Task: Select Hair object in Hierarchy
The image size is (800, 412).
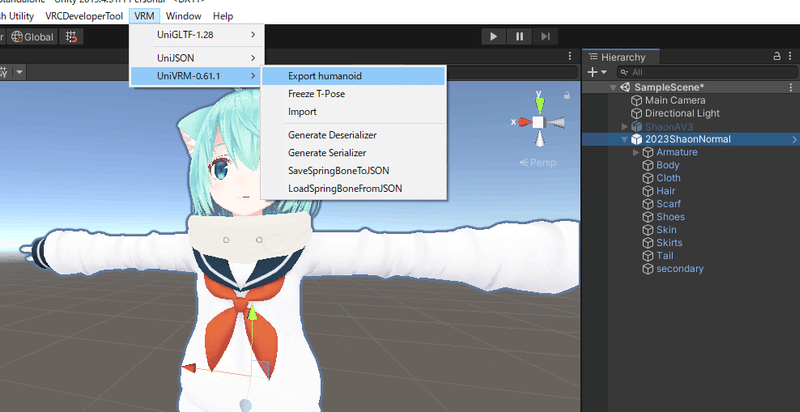Action: click(665, 191)
